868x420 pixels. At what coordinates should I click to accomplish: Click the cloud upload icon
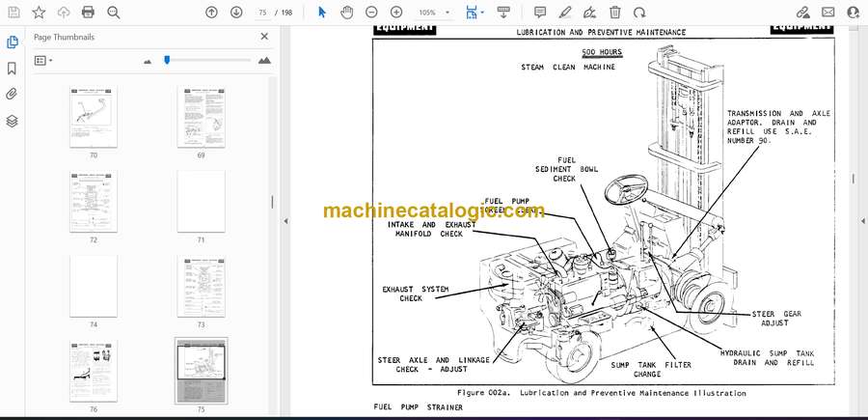click(x=64, y=13)
